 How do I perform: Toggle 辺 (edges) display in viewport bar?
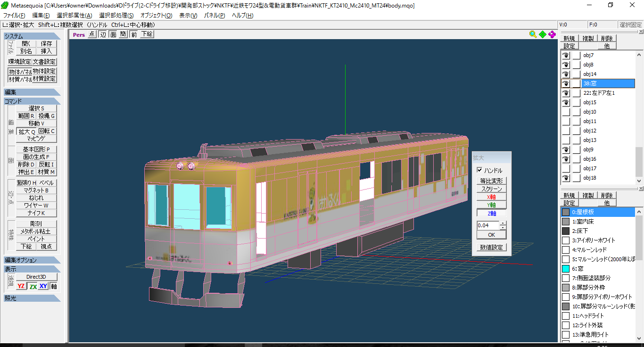point(102,34)
